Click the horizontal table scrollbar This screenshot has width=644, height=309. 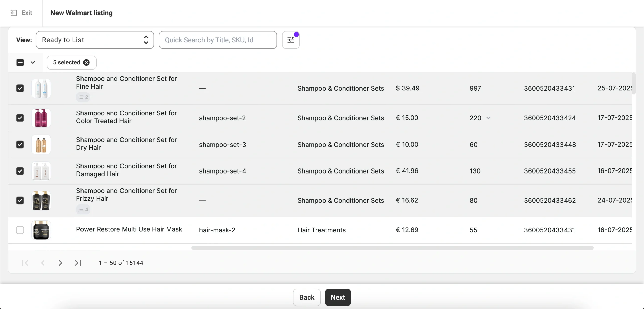[x=392, y=248]
